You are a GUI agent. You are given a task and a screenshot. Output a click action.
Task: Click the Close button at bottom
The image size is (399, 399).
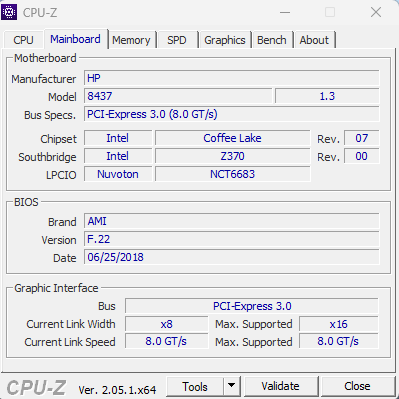(357, 386)
